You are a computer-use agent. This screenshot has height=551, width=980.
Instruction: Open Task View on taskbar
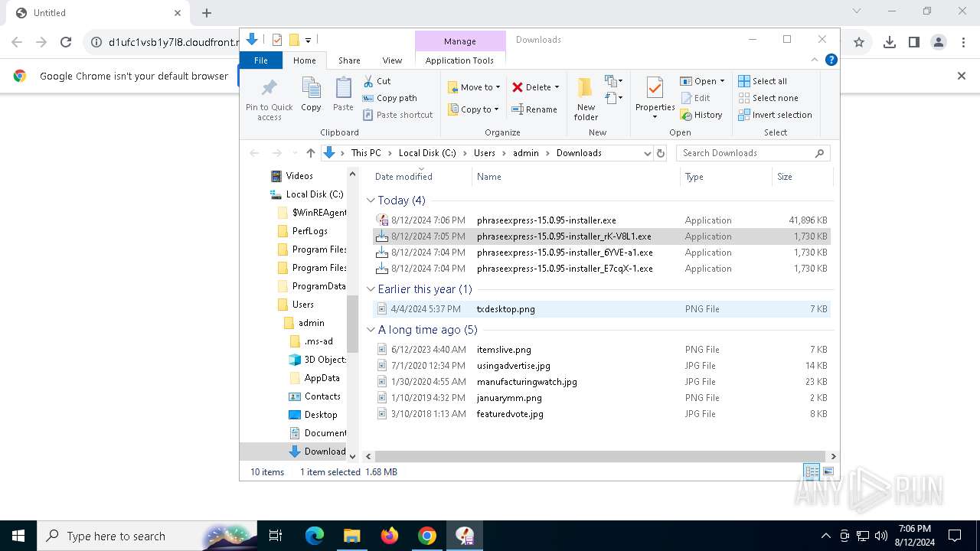click(276, 536)
